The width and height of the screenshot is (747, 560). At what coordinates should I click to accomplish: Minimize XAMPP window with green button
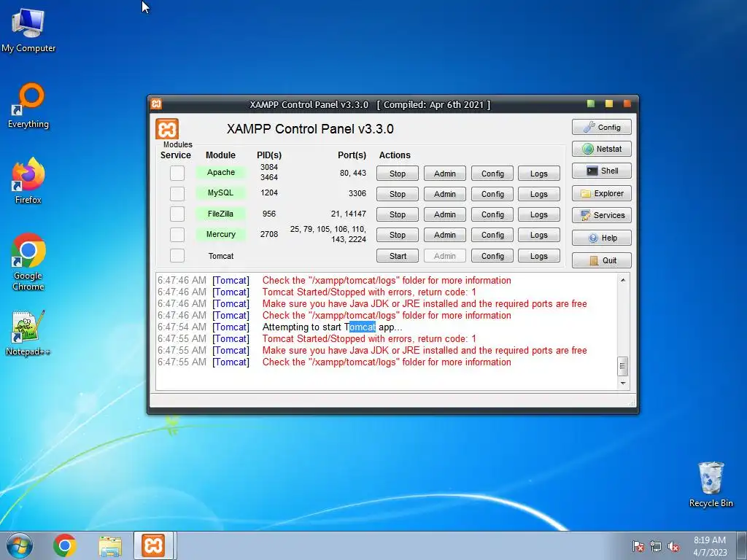click(591, 104)
